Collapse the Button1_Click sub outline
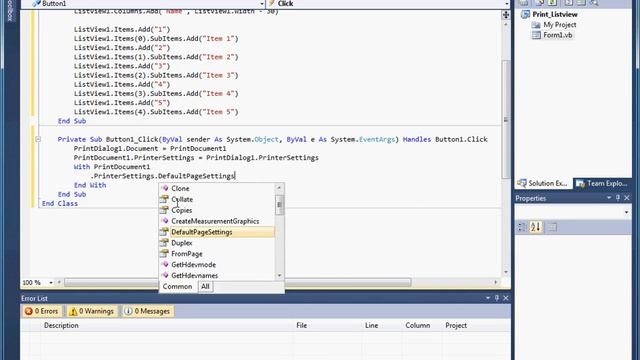The width and height of the screenshot is (640, 360). 38,139
